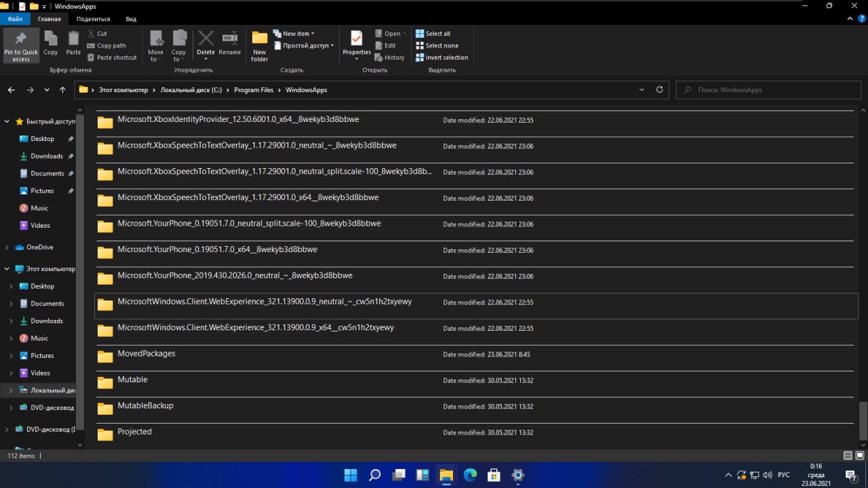
Task: Click the volume tray icon
Action: click(x=766, y=475)
